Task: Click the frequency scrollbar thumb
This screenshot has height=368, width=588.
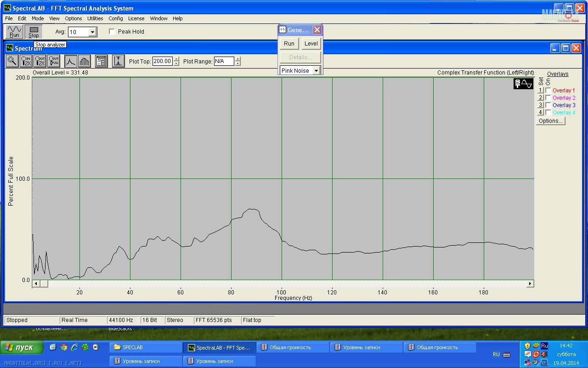Action: coord(44,283)
